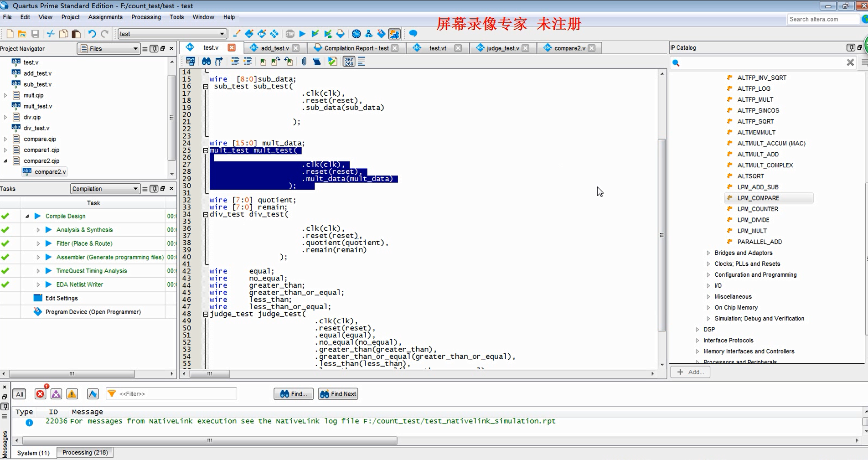Click the Search altera.com field
This screenshot has width=868, height=460.
(823, 19)
